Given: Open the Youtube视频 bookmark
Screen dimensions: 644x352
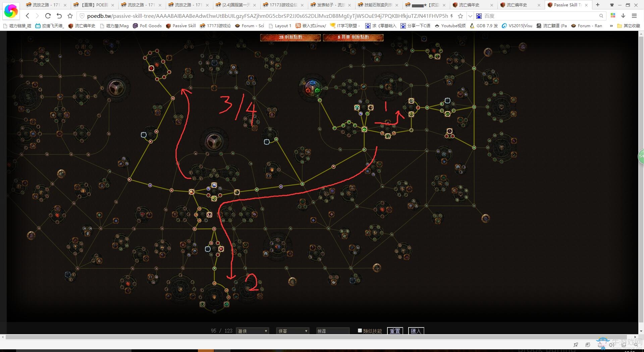Looking at the screenshot, I should click(x=450, y=26).
